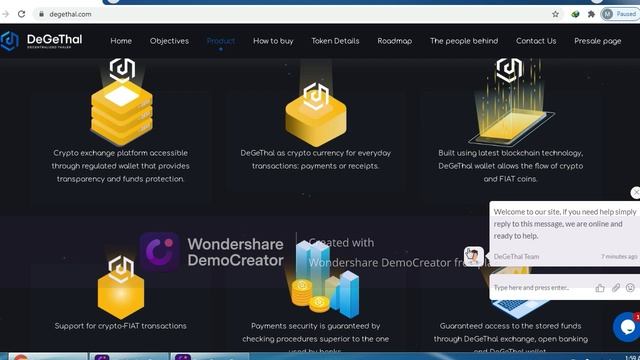640x360 pixels.
Task: Click the blockchain wallet phone icon
Action: click(x=510, y=102)
